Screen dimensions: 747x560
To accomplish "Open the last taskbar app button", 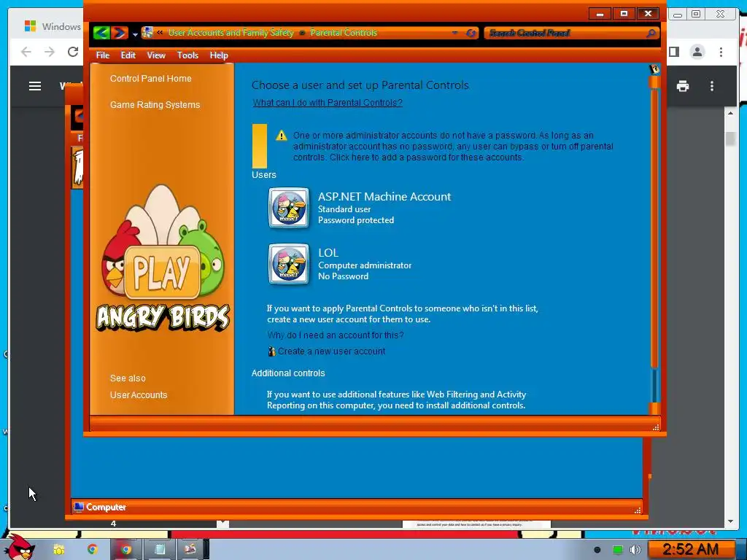I will point(190,550).
